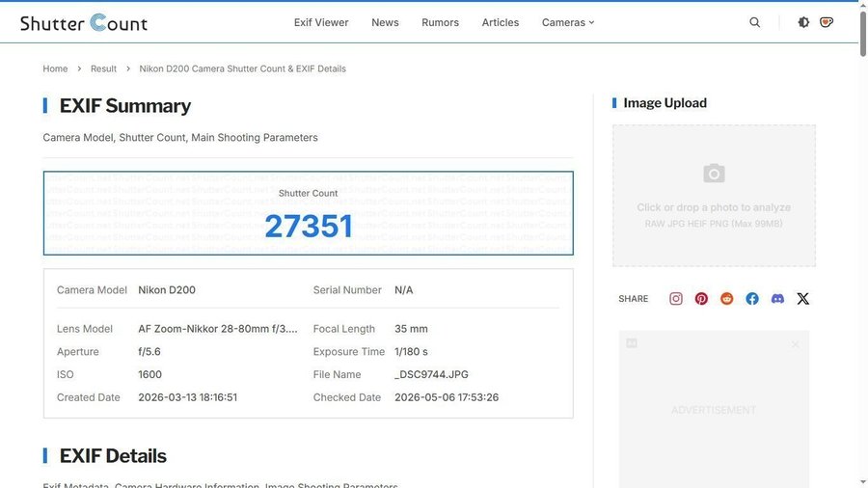Click the page vertical scrollbar
The height and width of the screenshot is (488, 868).
[863, 33]
